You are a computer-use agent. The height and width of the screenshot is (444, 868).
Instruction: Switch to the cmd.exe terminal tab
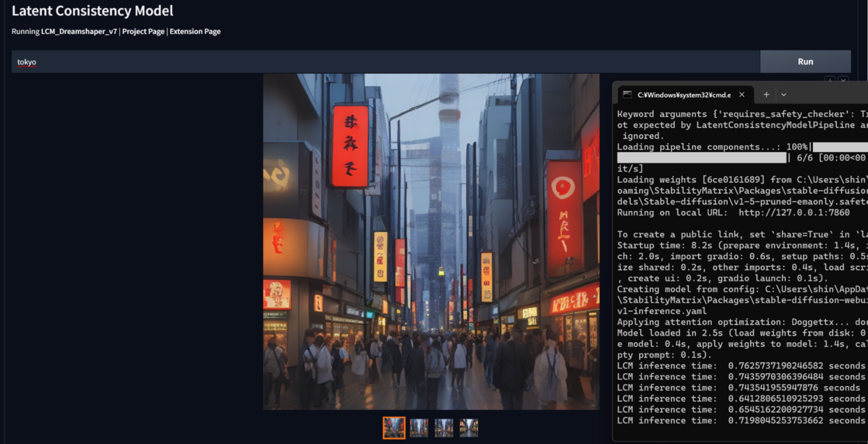pyautogui.click(x=683, y=95)
